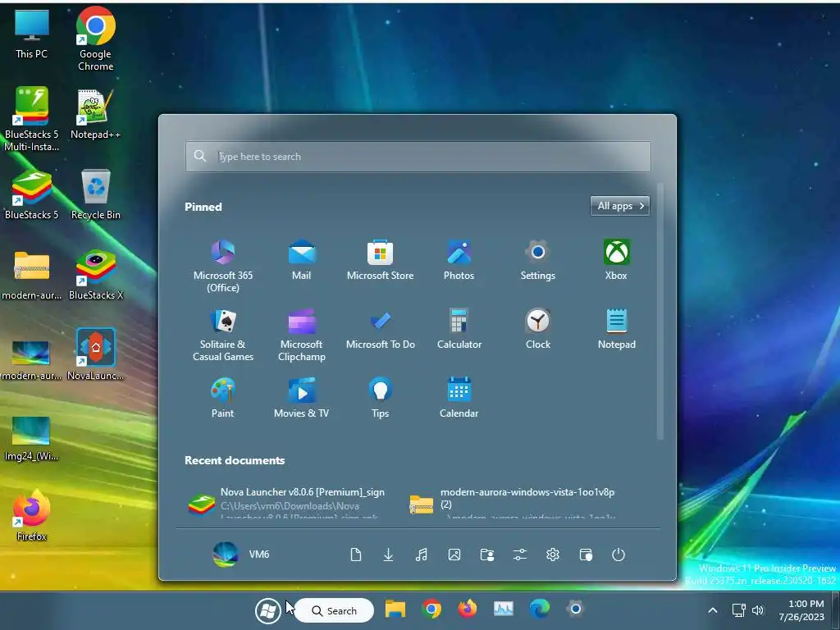840x630 pixels.
Task: Open Music folder from Start footer
Action: (422, 555)
